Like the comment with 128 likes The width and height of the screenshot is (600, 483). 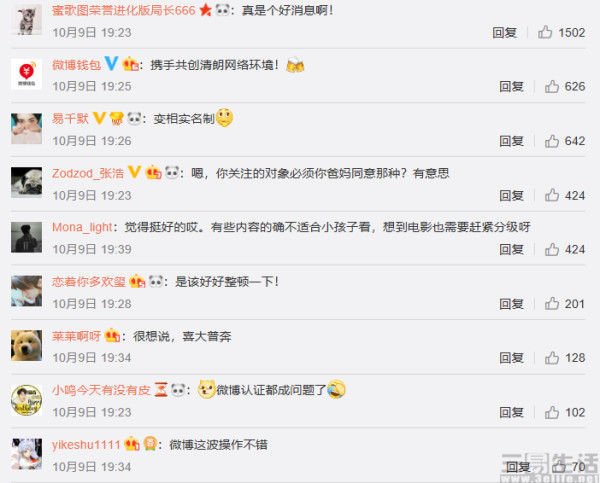[552, 358]
